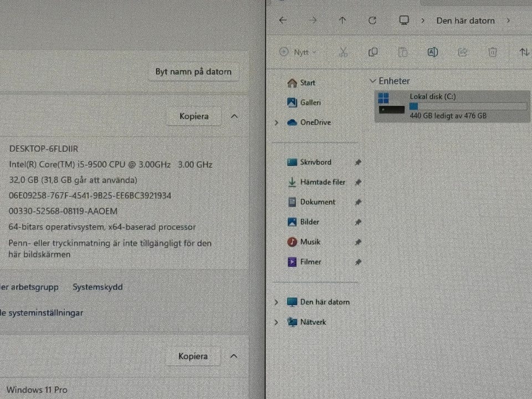The image size is (532, 399).
Task: Click Kopiera button for device specifications
Action: (194, 116)
